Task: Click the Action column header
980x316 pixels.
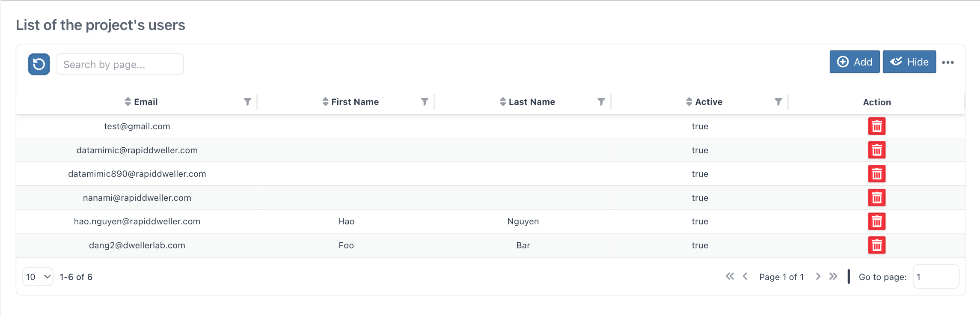Action: [x=877, y=102]
